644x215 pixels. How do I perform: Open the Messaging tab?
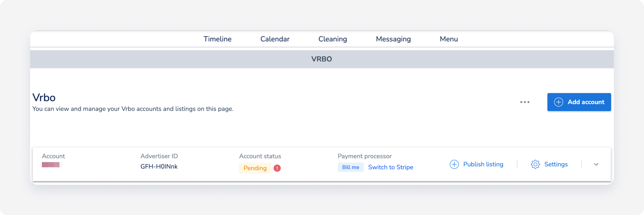393,39
